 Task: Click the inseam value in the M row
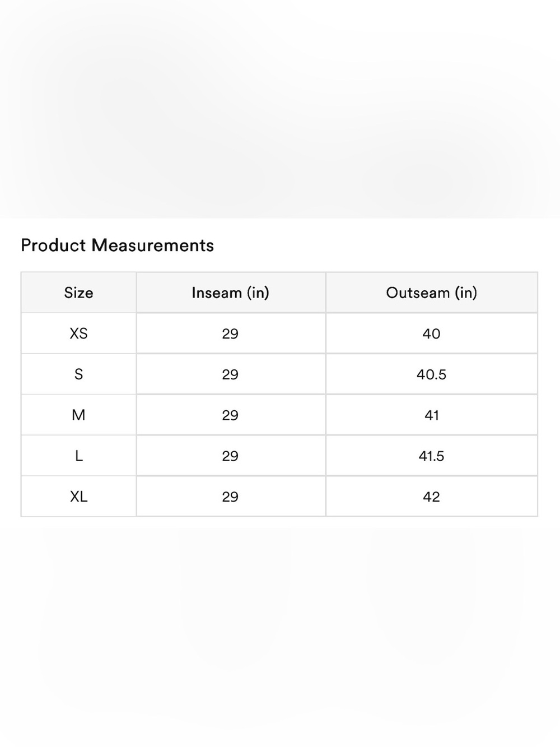[x=231, y=415]
